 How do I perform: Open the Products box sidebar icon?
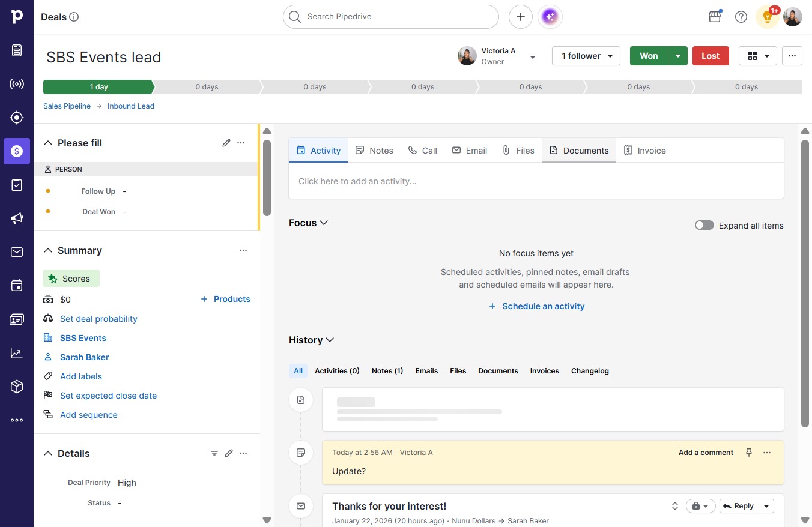coord(17,387)
